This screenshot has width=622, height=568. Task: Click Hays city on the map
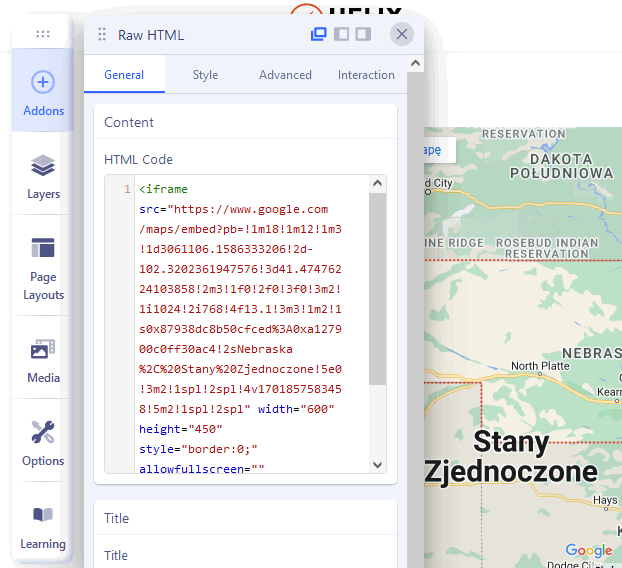[x=605, y=500]
